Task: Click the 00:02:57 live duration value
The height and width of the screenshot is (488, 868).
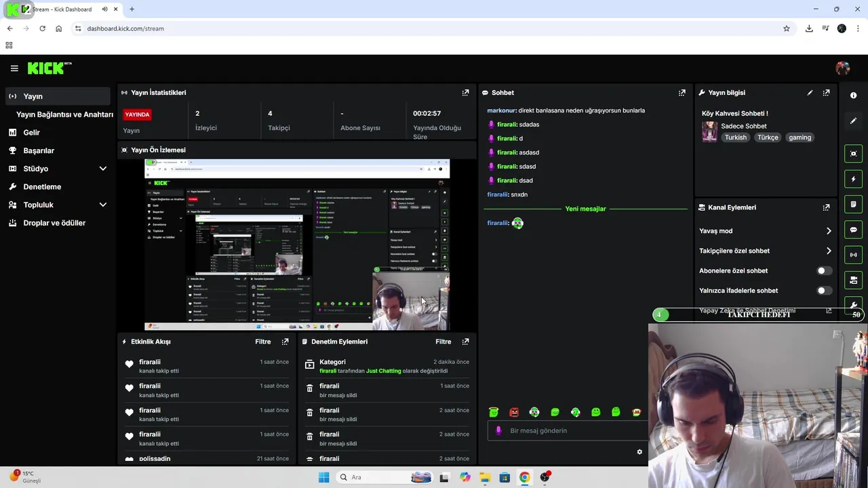Action: tap(427, 114)
